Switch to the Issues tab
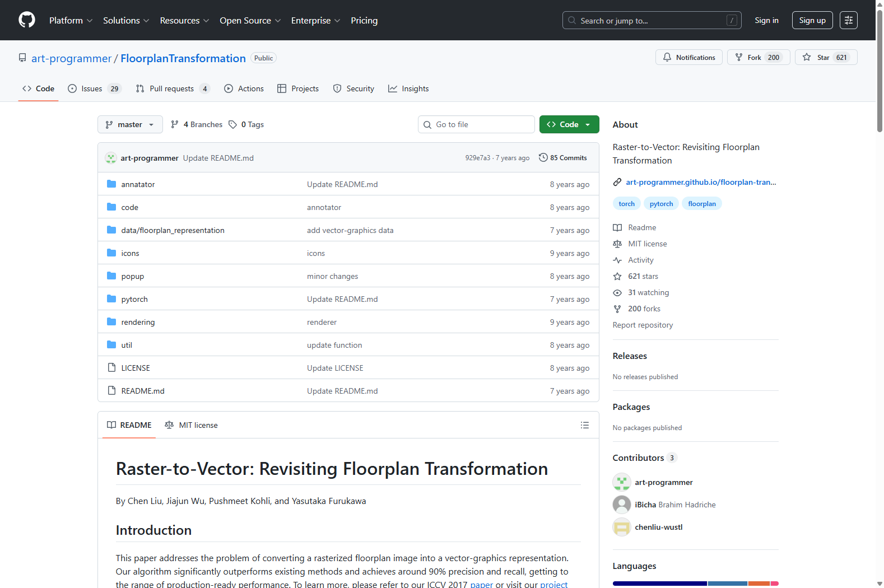 click(94, 88)
